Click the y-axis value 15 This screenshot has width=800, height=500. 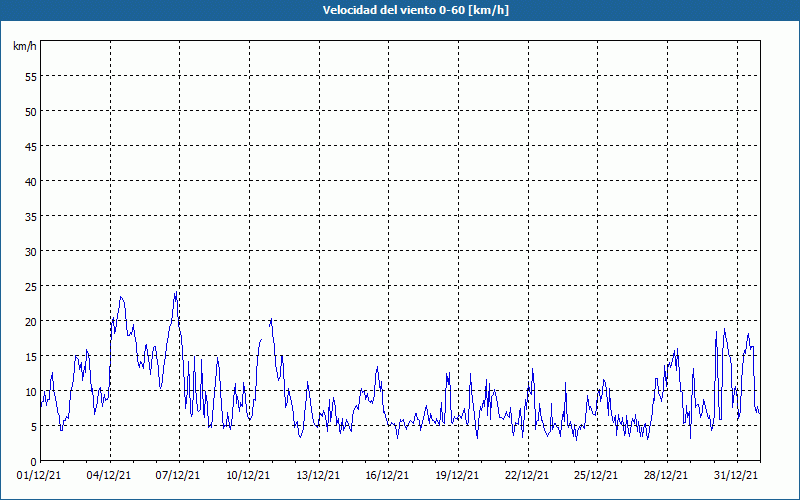coord(31,357)
